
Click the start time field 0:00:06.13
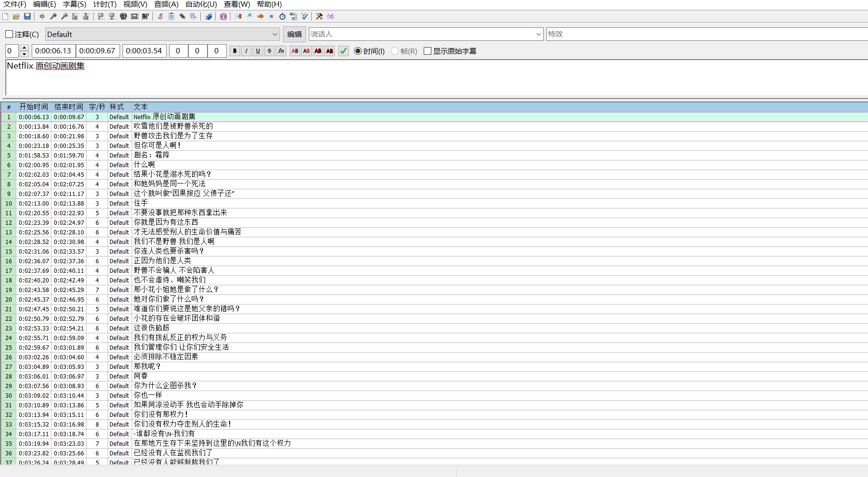tap(53, 51)
